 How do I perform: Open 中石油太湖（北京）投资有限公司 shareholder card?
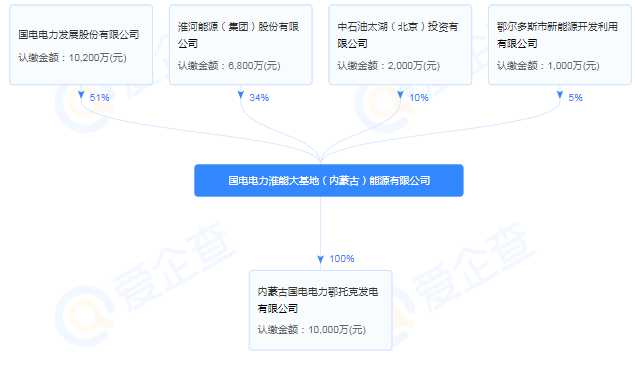400,45
